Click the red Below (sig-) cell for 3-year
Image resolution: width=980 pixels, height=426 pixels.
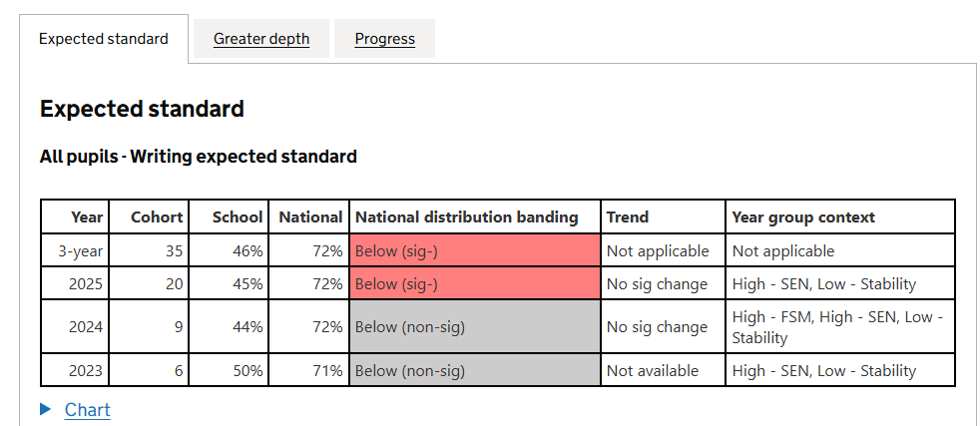click(474, 250)
